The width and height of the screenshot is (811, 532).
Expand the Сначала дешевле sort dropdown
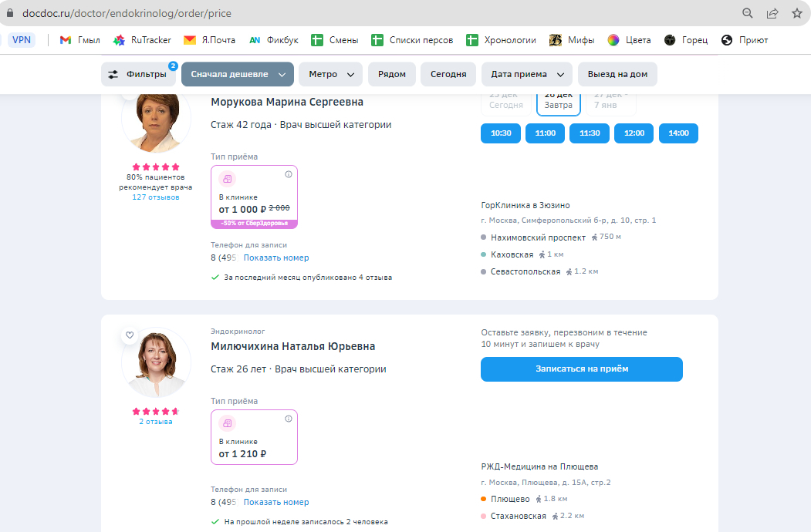pyautogui.click(x=238, y=75)
